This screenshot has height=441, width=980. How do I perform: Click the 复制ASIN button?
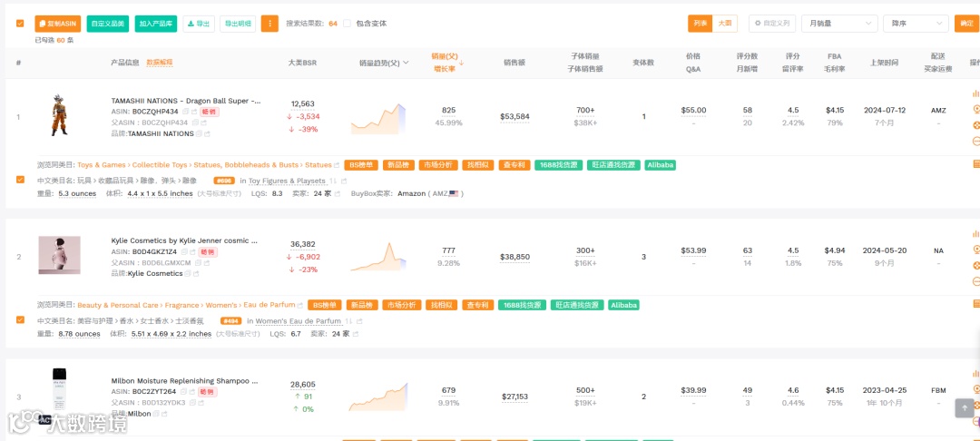click(x=57, y=24)
